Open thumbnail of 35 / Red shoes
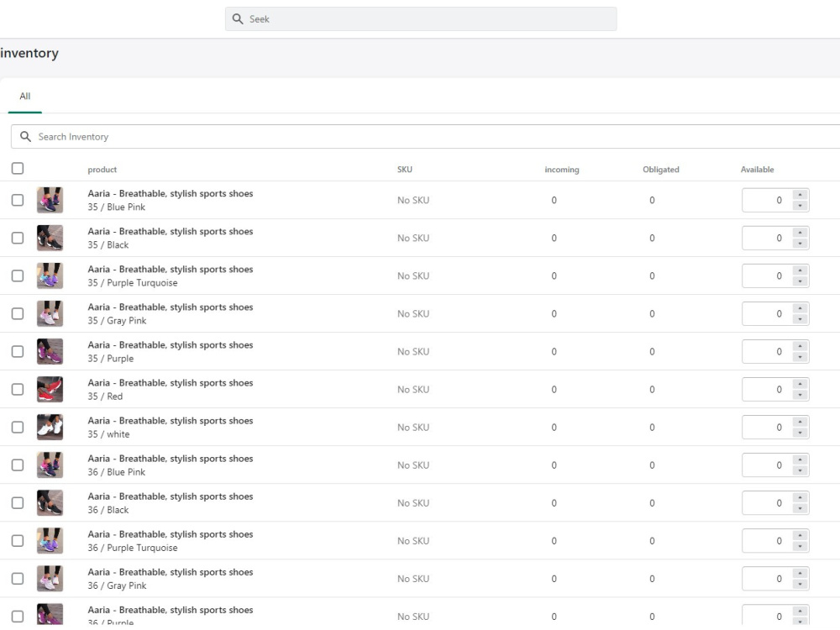 (50, 390)
